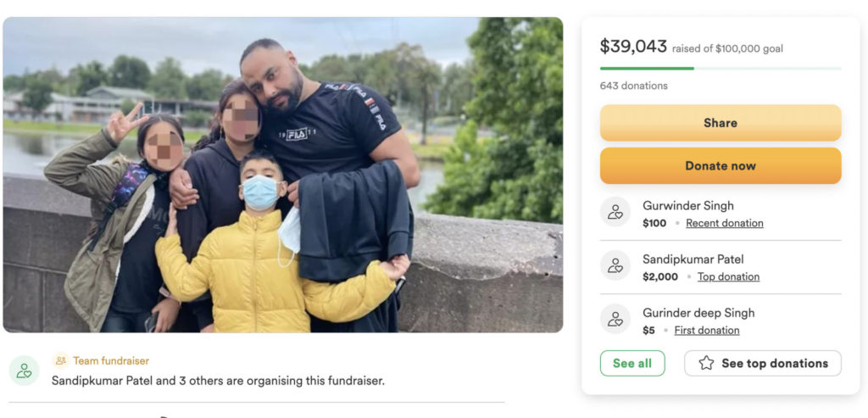Follow the Top donation link
Screen dimensions: 868x418
[728, 276]
